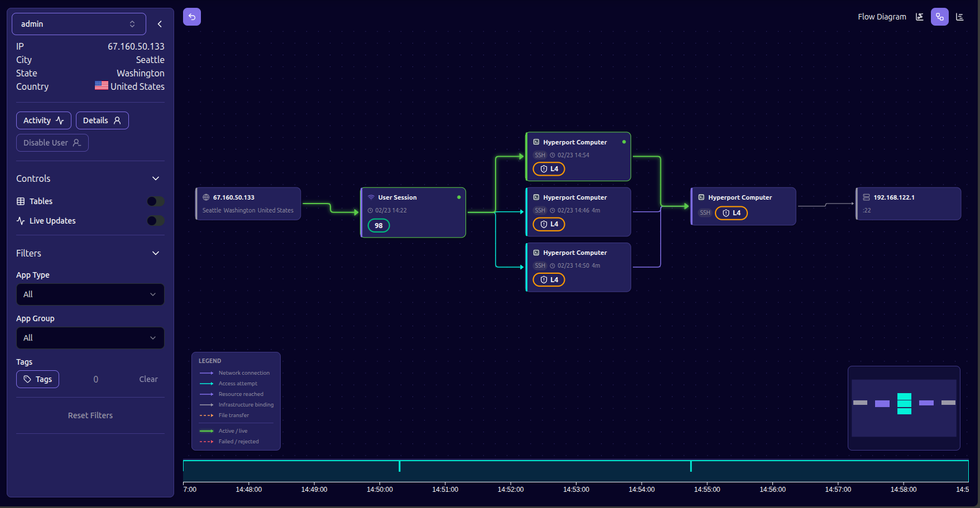Collapse the left sidebar using the chevron arrow
980x508 pixels.
pos(159,24)
